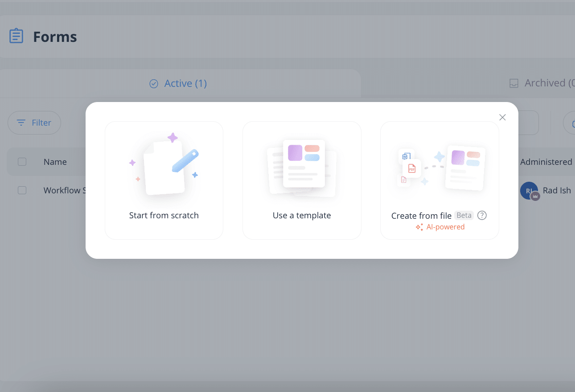
Task: Choose the Start from scratch card
Action: pyautogui.click(x=164, y=180)
